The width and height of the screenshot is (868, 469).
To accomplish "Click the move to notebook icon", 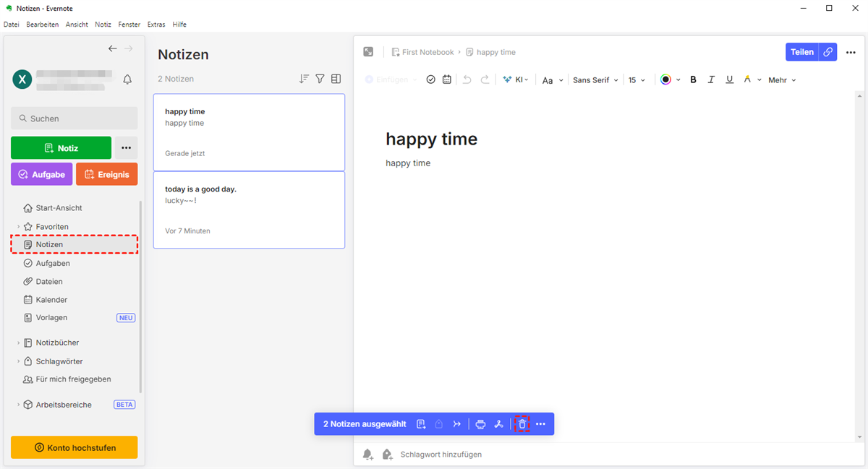I will click(421, 424).
